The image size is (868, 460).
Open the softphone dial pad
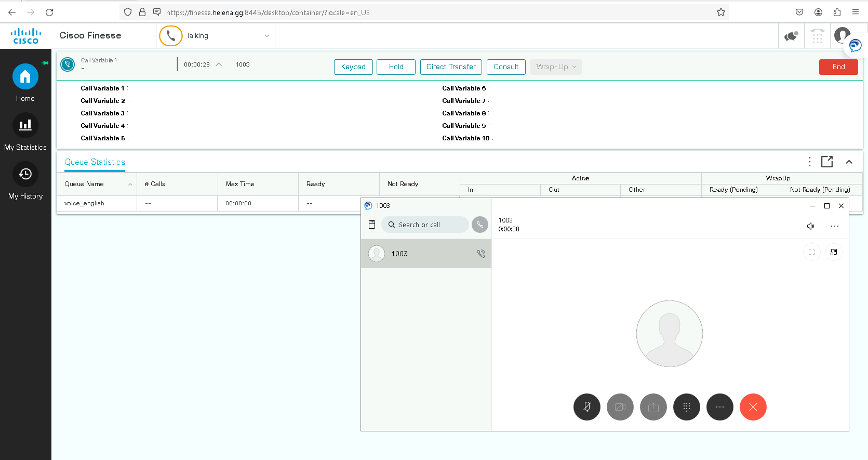tap(686, 407)
